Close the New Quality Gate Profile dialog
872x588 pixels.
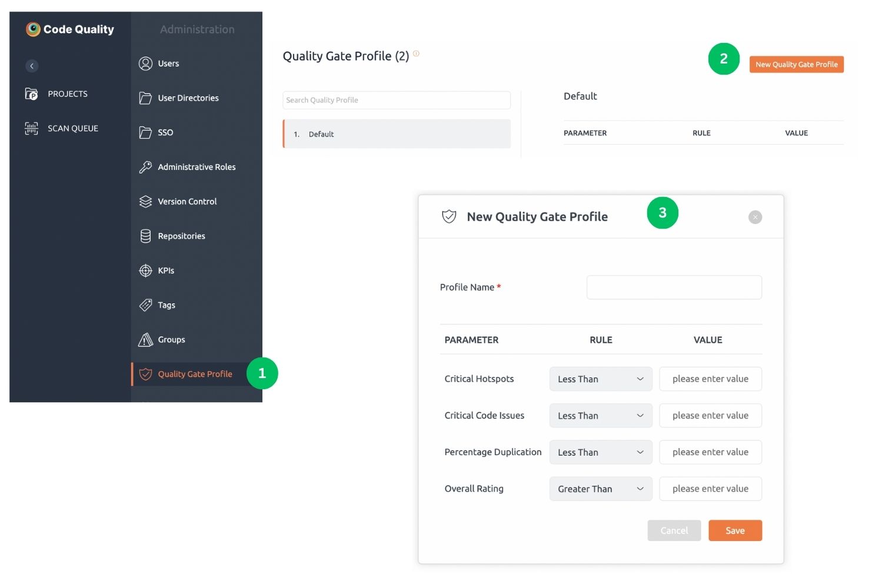point(755,217)
